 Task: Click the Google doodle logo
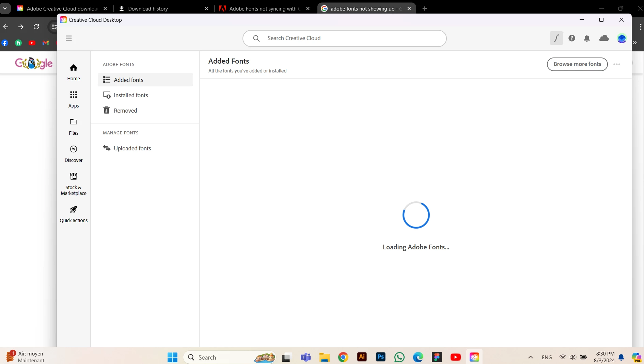pyautogui.click(x=34, y=63)
